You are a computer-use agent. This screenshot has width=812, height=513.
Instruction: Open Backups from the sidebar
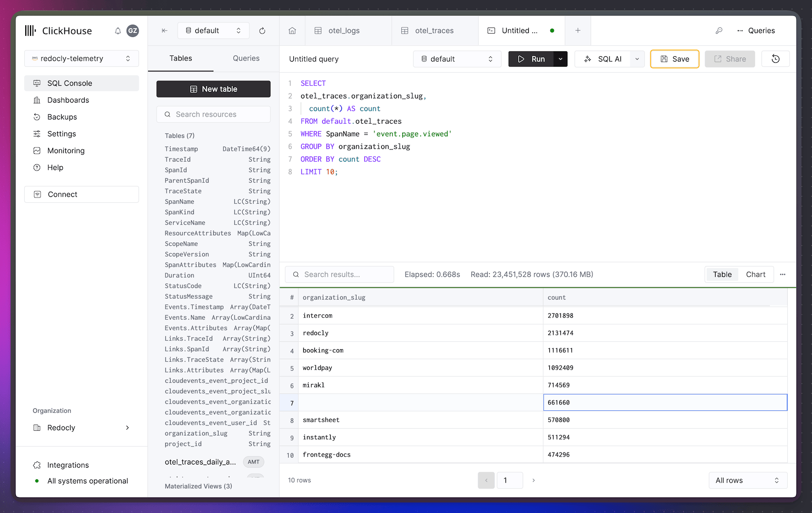(x=82, y=117)
